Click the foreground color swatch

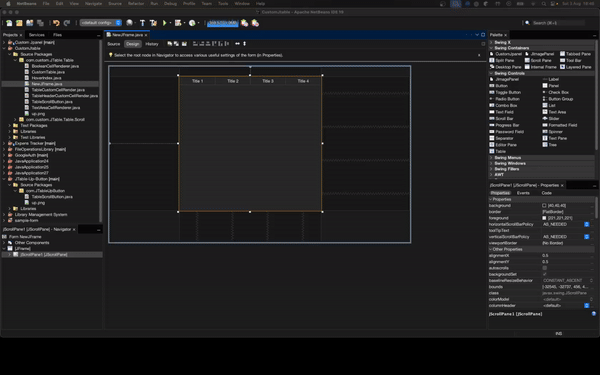tap(544, 218)
